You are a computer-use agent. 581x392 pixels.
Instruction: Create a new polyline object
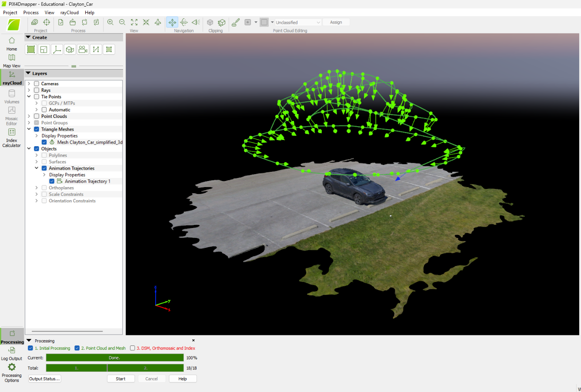[96, 50]
